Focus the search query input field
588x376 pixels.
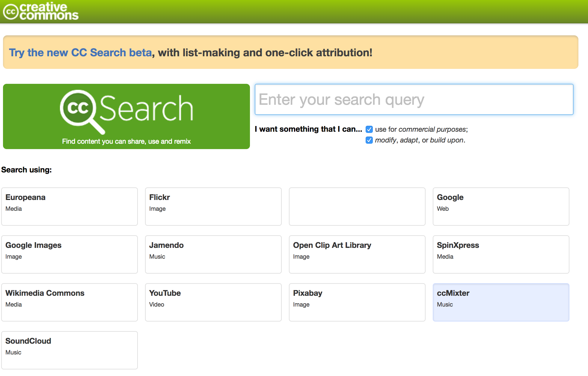[414, 99]
